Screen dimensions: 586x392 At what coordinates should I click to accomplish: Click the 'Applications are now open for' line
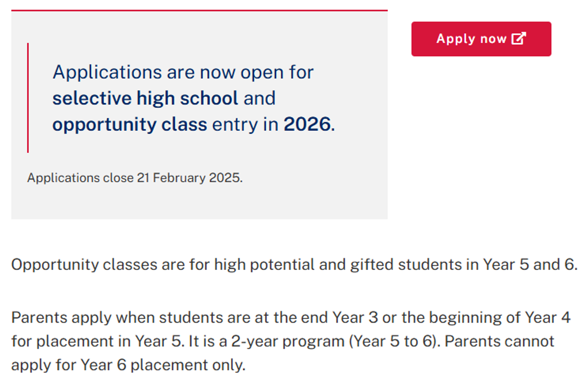click(183, 72)
